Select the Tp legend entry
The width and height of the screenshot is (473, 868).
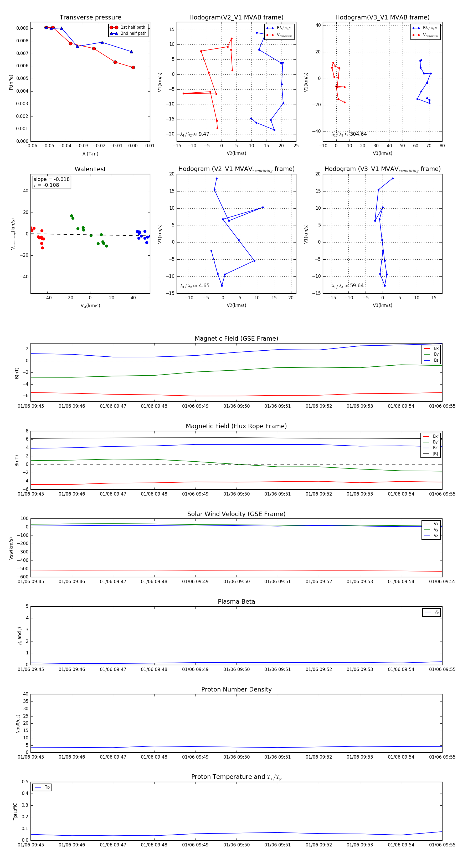(x=42, y=788)
